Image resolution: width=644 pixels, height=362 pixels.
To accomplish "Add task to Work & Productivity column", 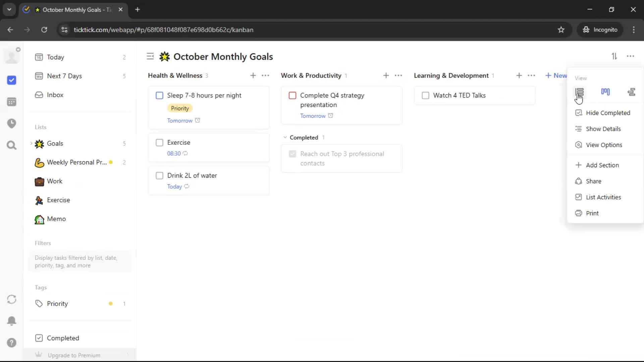I will click(x=386, y=76).
